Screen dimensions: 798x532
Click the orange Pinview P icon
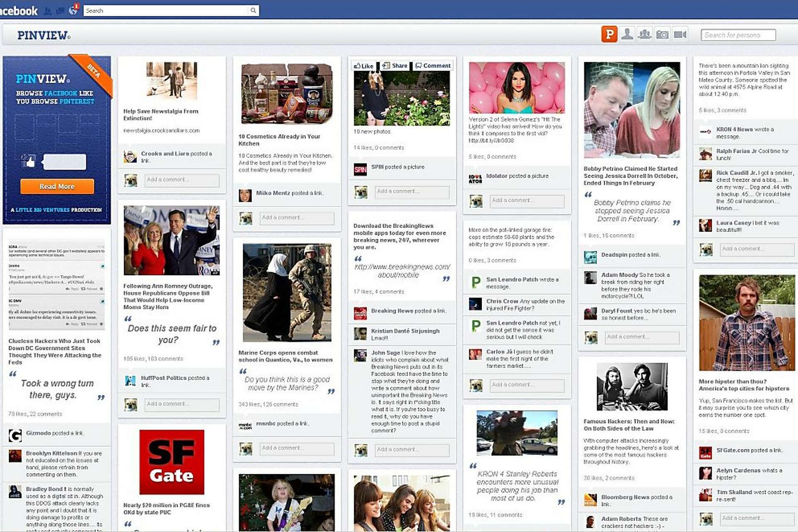609,34
